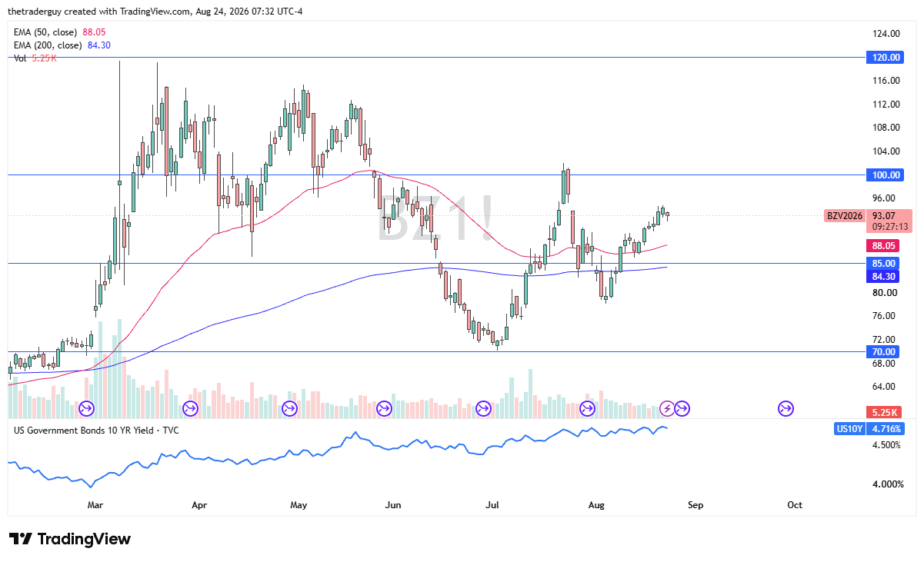
Task: Select the 4.500% yield axis label
Action: click(887, 445)
